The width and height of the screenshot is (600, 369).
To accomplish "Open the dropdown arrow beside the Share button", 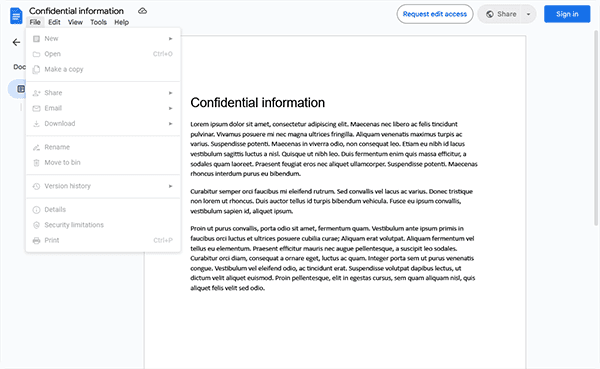I will 528,14.
